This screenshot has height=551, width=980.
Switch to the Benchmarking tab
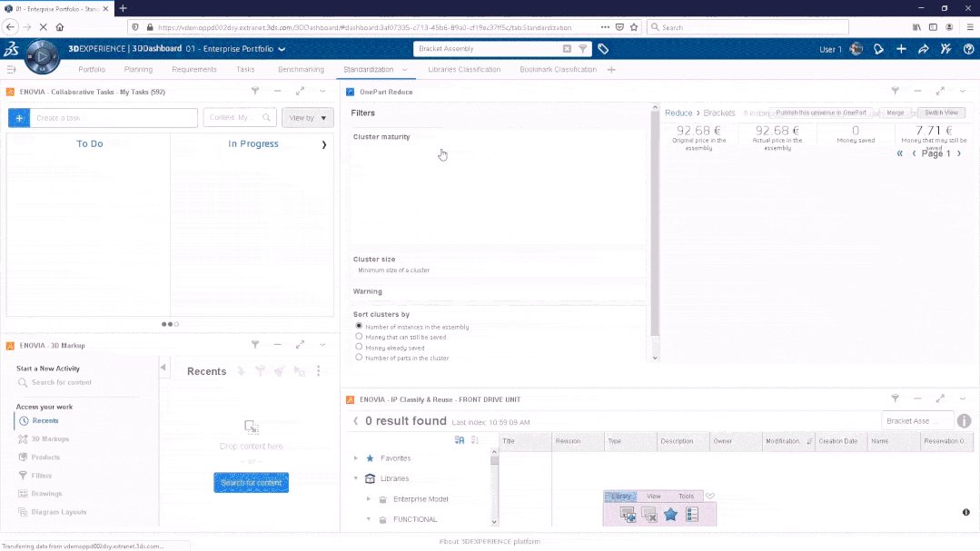301,69
